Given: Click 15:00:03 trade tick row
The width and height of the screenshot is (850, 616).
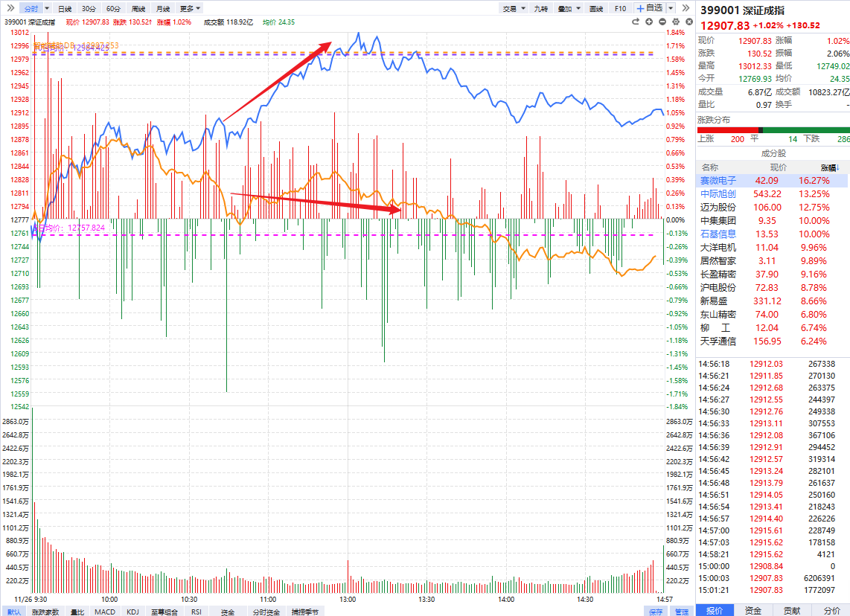Looking at the screenshot, I should click(x=773, y=578).
